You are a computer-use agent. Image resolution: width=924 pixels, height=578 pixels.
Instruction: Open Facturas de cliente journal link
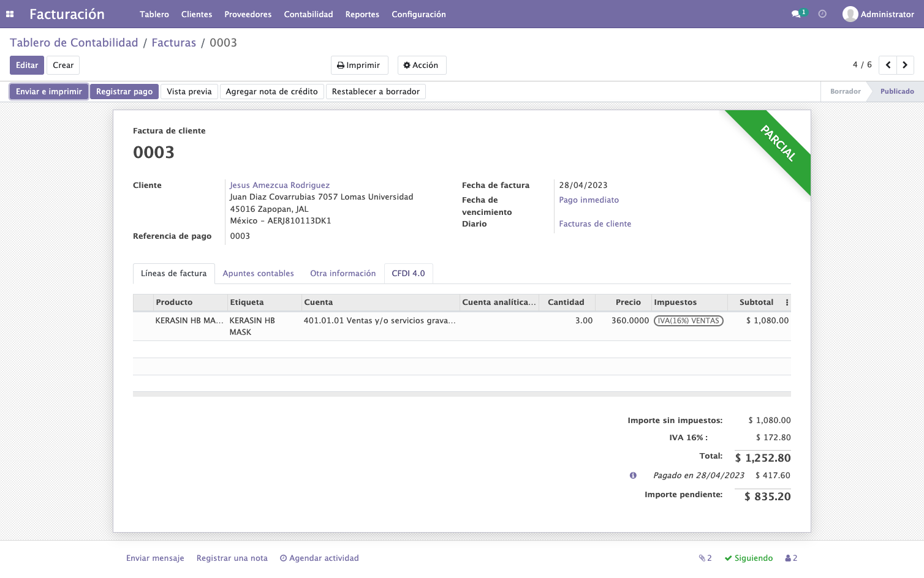pos(595,223)
